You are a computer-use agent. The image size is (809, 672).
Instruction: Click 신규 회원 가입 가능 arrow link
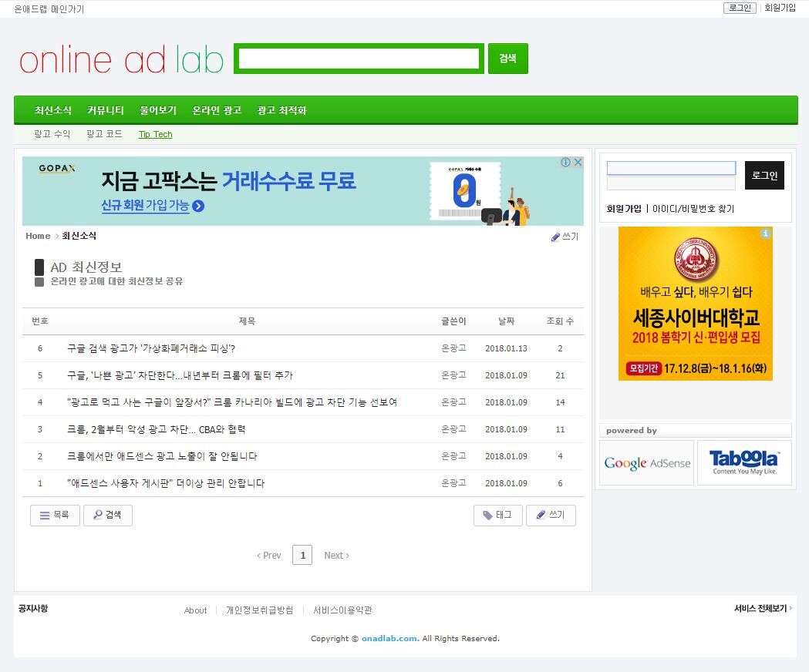coord(153,205)
